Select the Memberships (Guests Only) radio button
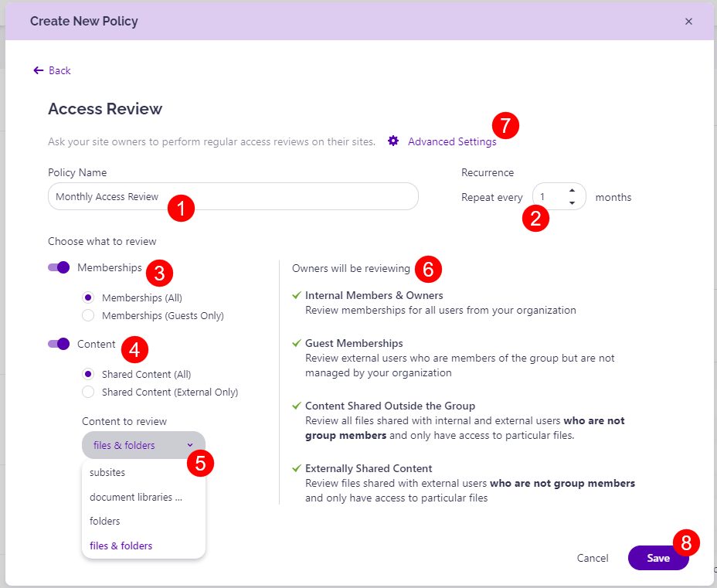This screenshot has width=717, height=588. point(88,315)
